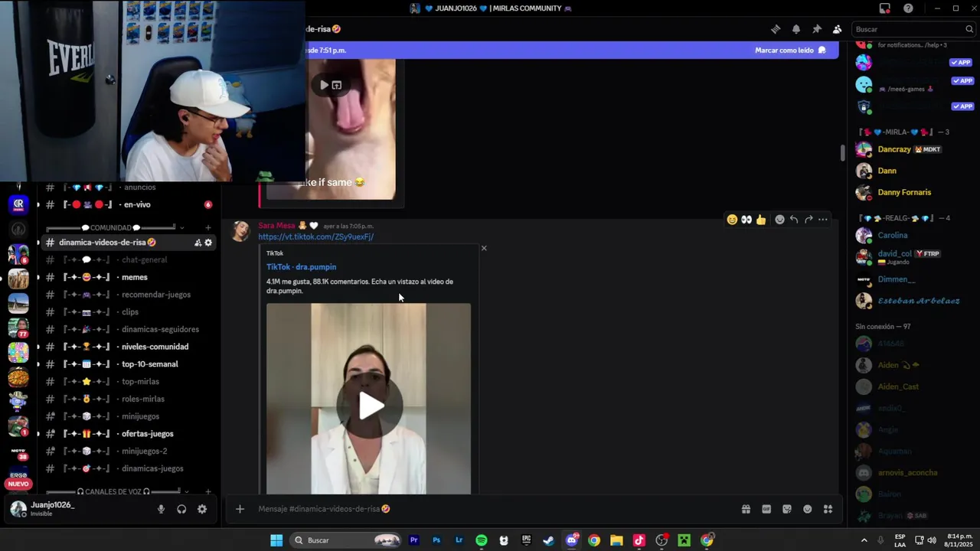The image size is (980, 551).
Task: Open the Threads icon in channel header
Action: (x=776, y=29)
